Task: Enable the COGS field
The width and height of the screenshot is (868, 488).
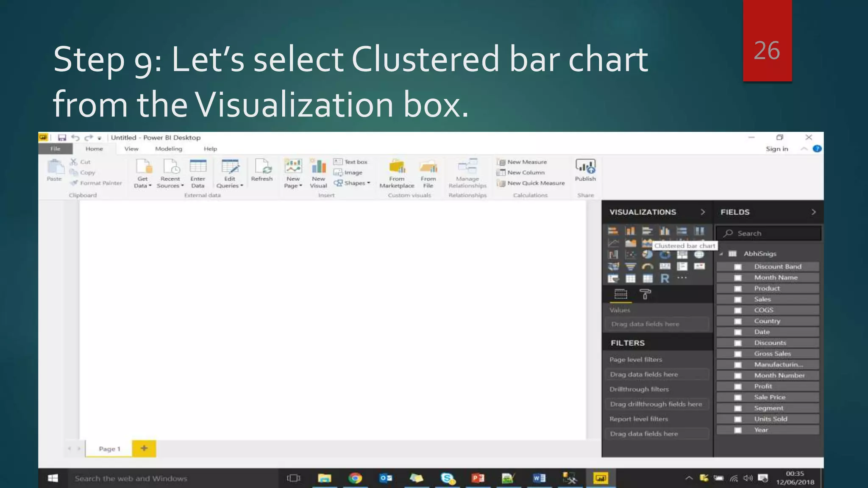Action: click(x=738, y=311)
